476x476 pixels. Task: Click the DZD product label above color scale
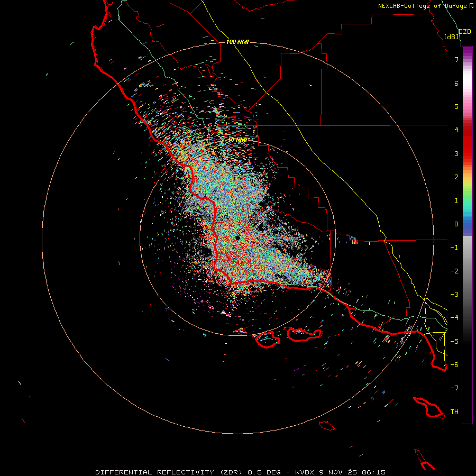(x=465, y=32)
